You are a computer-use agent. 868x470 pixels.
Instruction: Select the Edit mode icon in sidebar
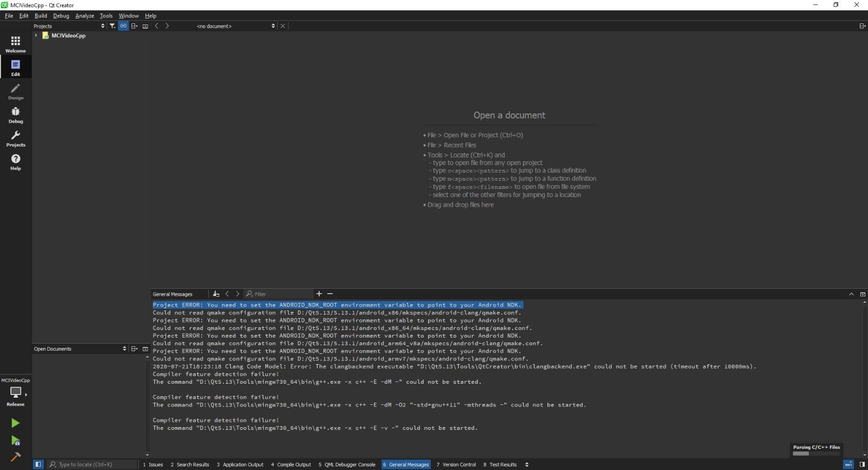click(16, 67)
